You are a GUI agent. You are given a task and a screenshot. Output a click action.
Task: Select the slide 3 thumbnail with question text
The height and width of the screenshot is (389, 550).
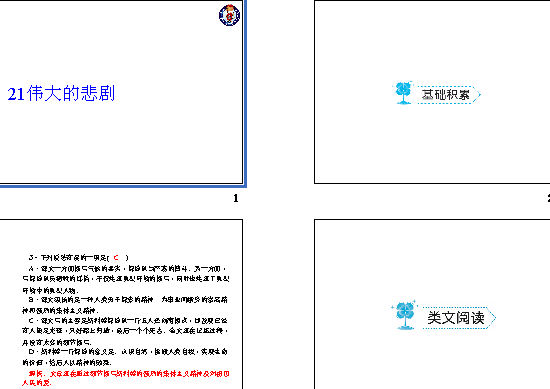(121, 304)
